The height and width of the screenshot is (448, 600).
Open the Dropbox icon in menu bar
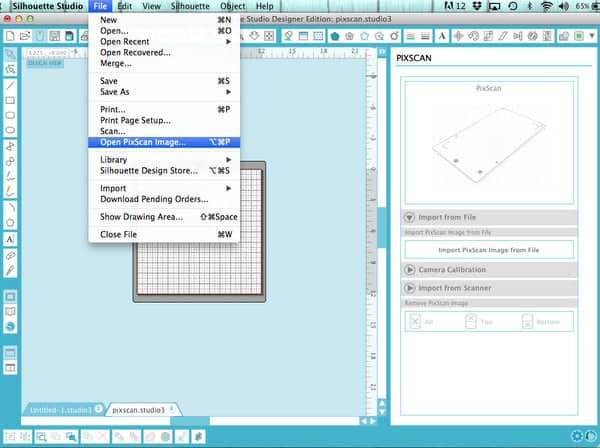pyautogui.click(x=477, y=6)
